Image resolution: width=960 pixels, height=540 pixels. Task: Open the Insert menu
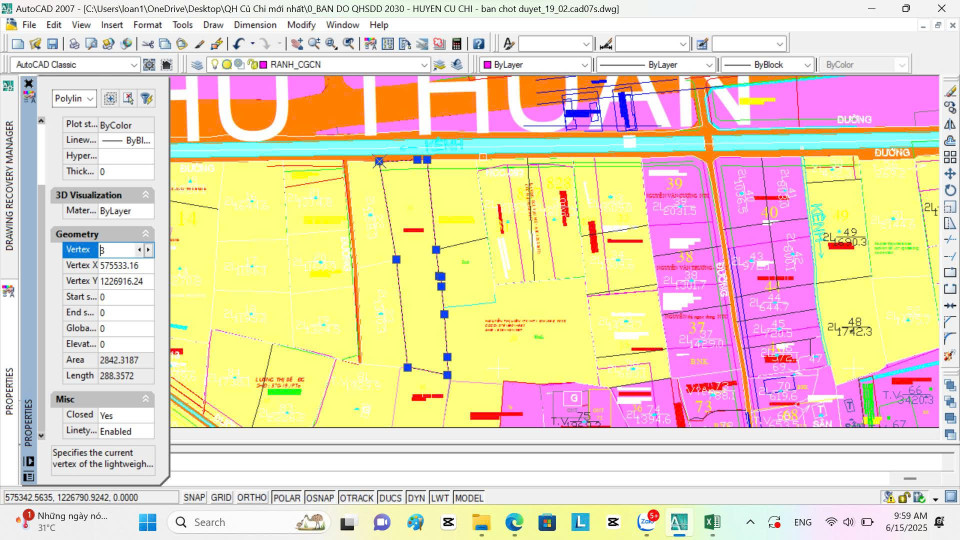click(112, 25)
